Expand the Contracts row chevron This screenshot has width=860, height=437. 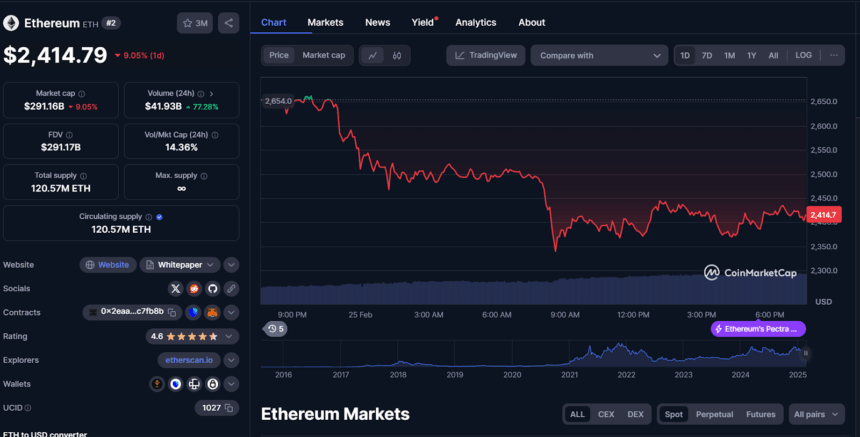(x=231, y=313)
